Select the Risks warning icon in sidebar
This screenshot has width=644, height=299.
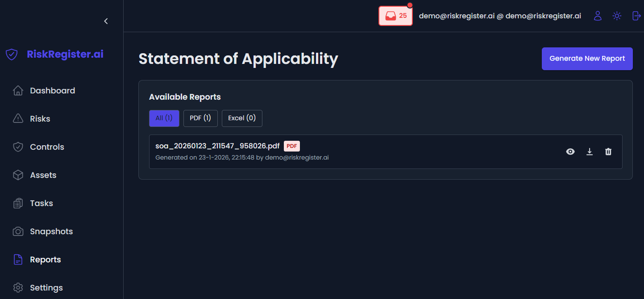[18, 118]
